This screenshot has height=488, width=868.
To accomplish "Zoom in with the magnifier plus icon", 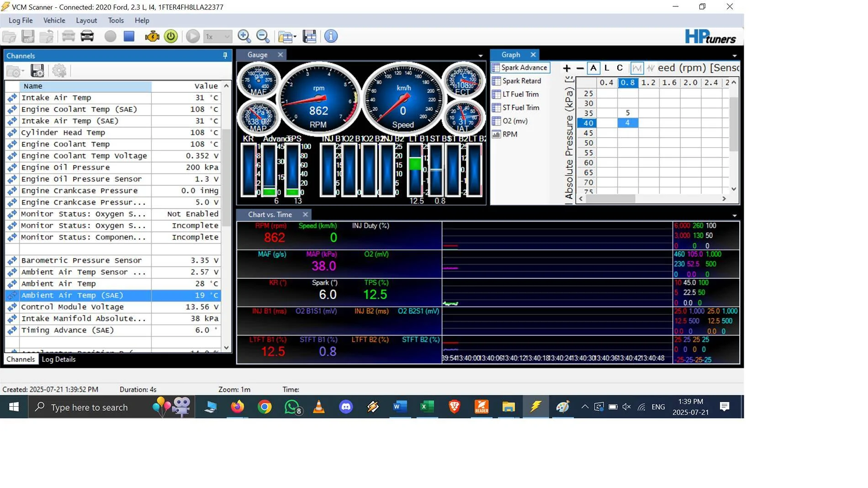I will click(244, 37).
